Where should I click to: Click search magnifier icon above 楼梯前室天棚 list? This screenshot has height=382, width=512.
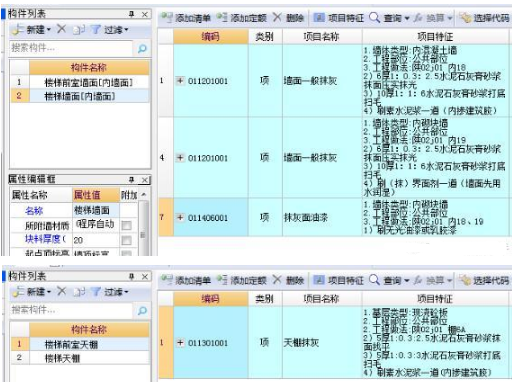(x=142, y=311)
